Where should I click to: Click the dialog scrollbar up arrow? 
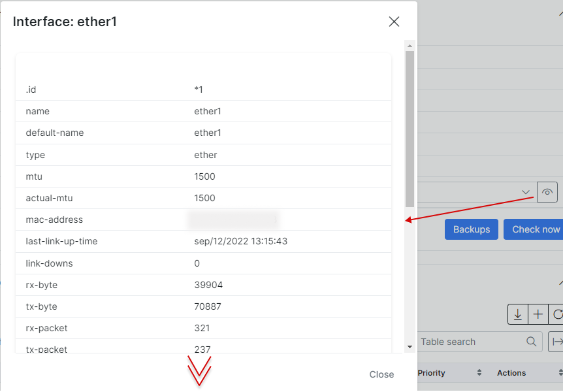click(x=410, y=46)
